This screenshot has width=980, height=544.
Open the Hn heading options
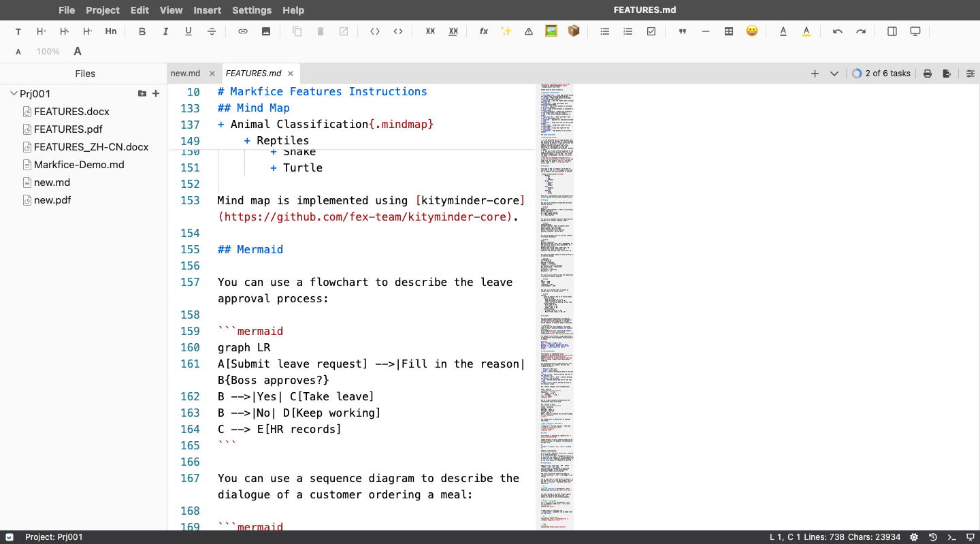[111, 31]
